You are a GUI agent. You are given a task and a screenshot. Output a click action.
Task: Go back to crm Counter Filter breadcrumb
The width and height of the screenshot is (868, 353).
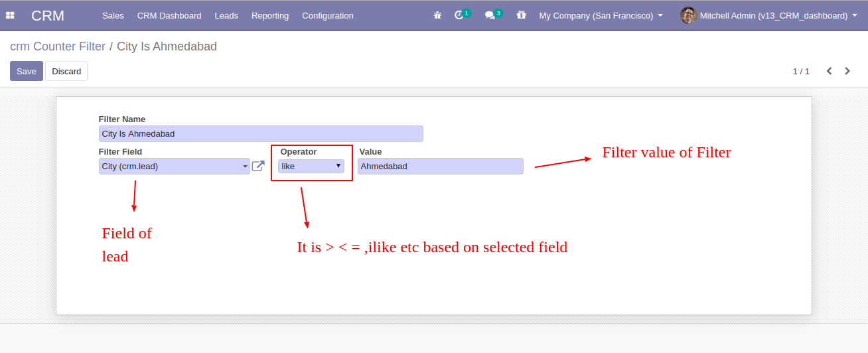tap(58, 46)
